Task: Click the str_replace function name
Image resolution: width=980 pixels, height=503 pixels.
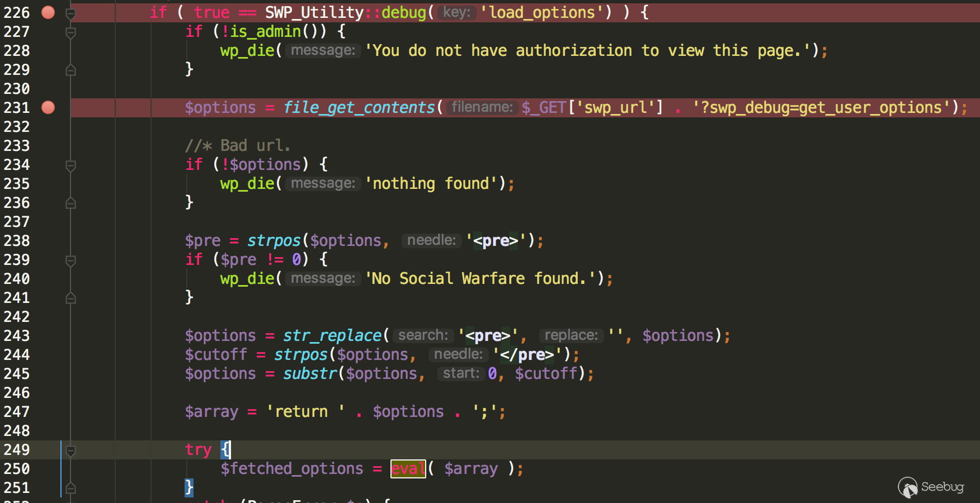Action: point(332,335)
